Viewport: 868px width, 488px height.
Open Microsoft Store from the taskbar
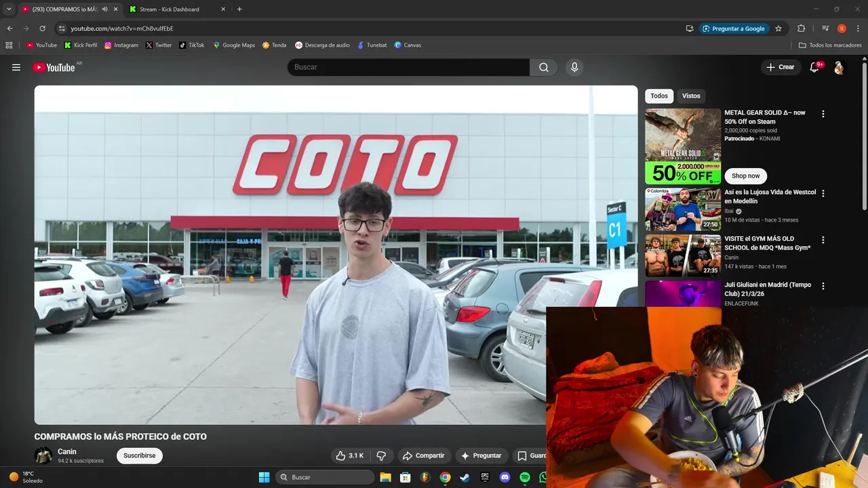pyautogui.click(x=405, y=477)
